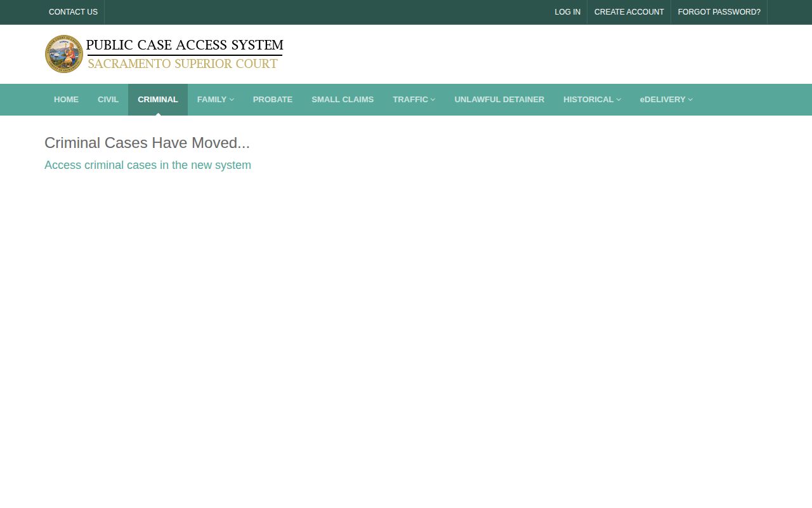Go to the Home tab
This screenshot has width=812, height=508.
tap(66, 100)
